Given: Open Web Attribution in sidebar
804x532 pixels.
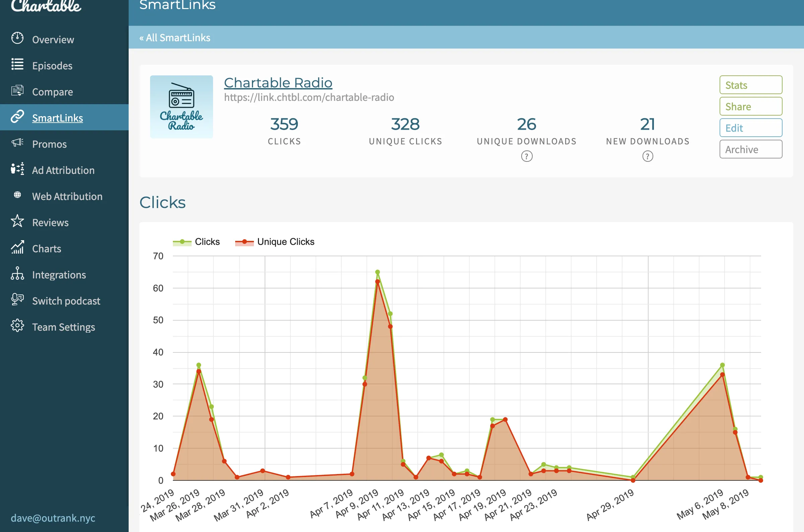Looking at the screenshot, I should [x=67, y=196].
